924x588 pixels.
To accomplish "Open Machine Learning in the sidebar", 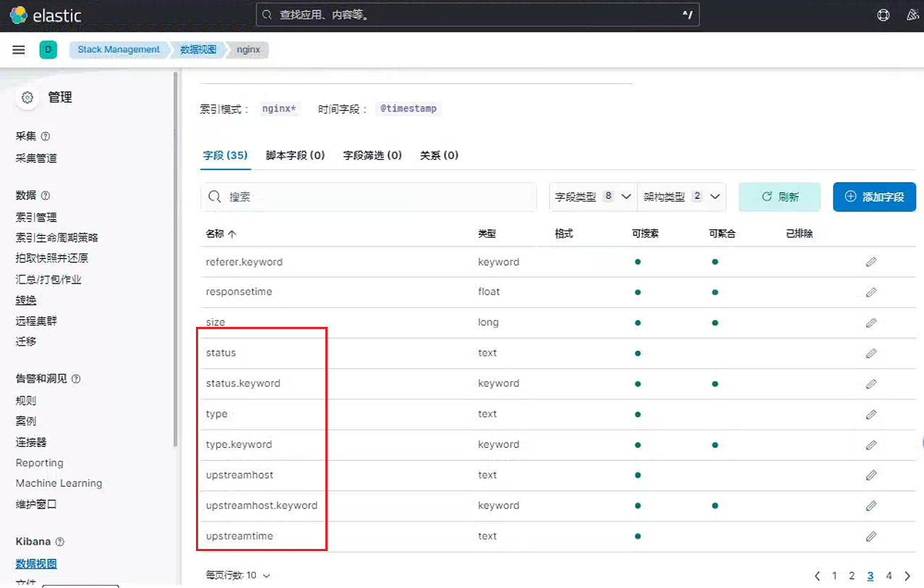I will [x=59, y=483].
